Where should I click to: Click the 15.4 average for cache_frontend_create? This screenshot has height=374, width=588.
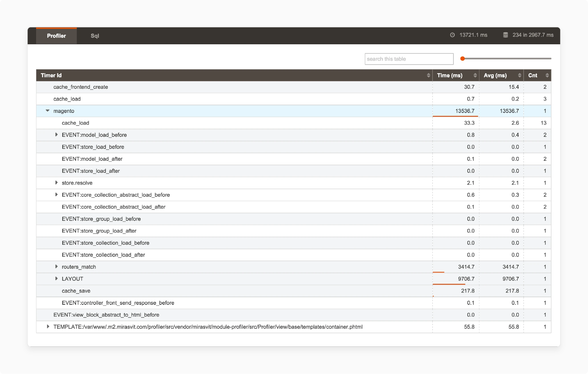pyautogui.click(x=514, y=87)
